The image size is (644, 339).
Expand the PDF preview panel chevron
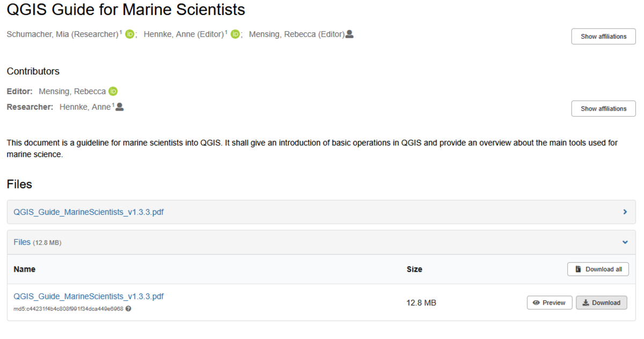(x=625, y=212)
